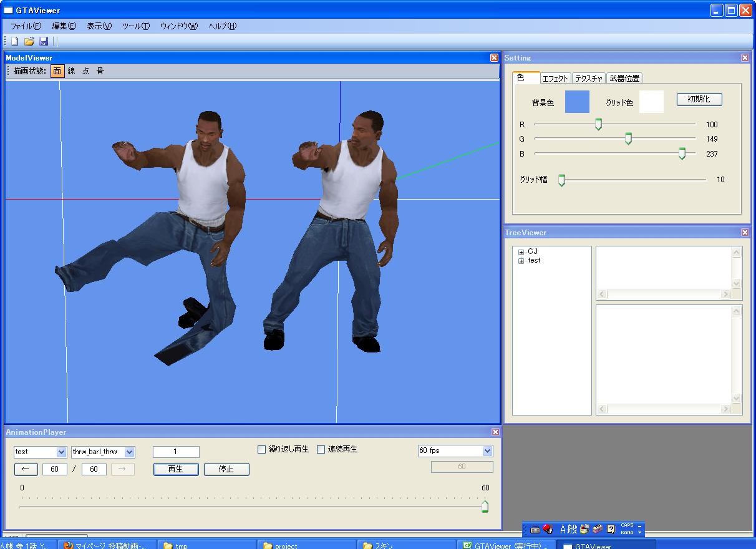Click the playback count field showing 1

pos(176,452)
